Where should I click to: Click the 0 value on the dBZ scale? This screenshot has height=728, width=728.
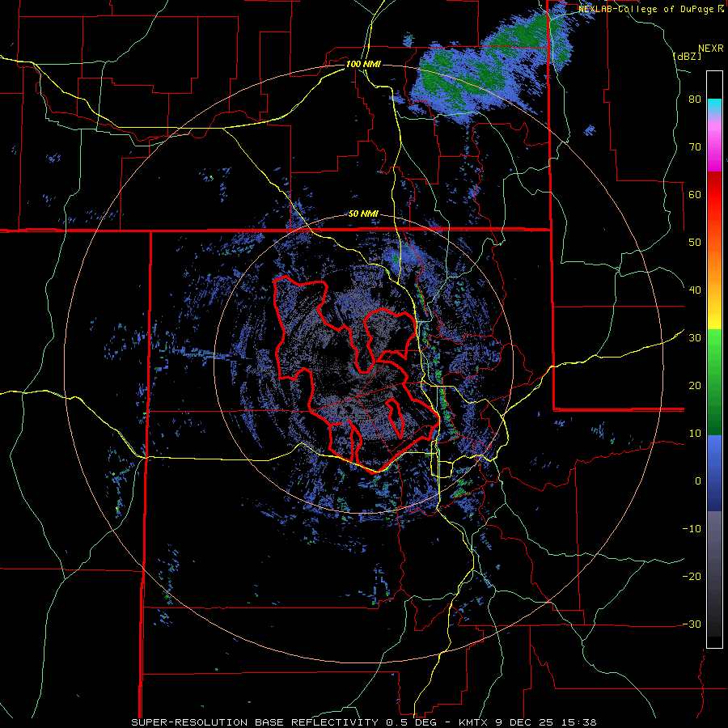(698, 481)
